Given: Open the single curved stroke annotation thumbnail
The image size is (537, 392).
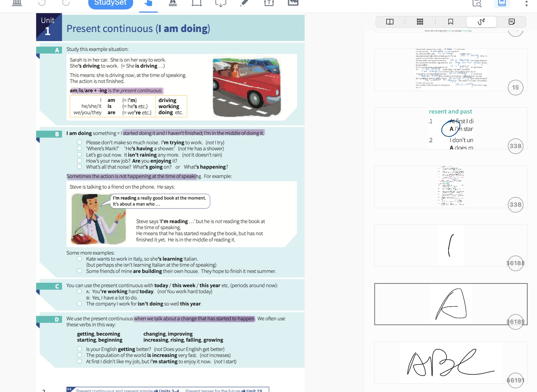Looking at the screenshot, I should pos(451,246).
